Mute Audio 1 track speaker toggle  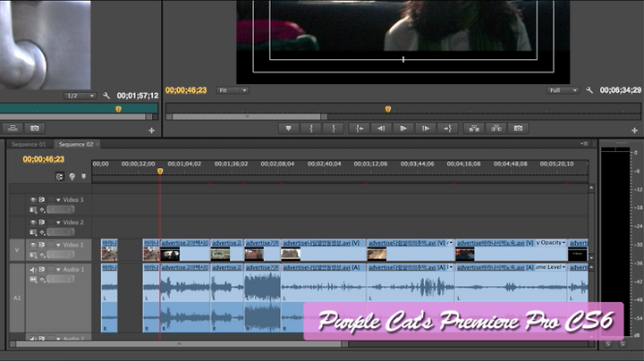pyautogui.click(x=33, y=270)
